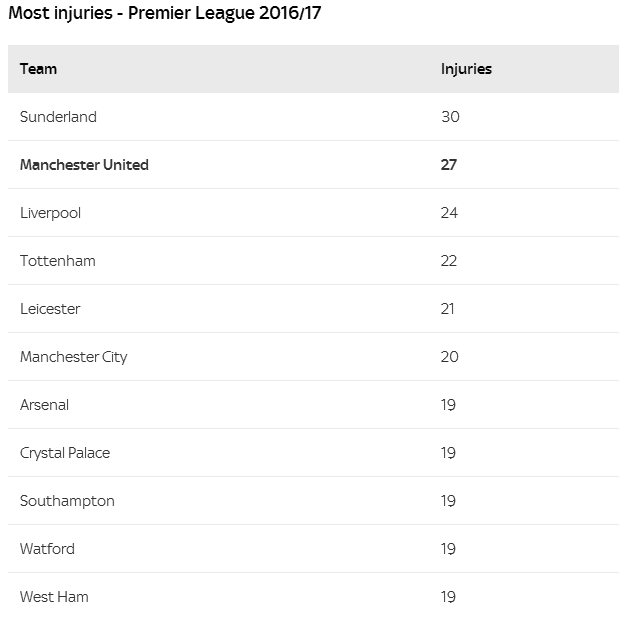The height and width of the screenshot is (629, 619).
Task: Click the Watford team name
Action: click(47, 549)
